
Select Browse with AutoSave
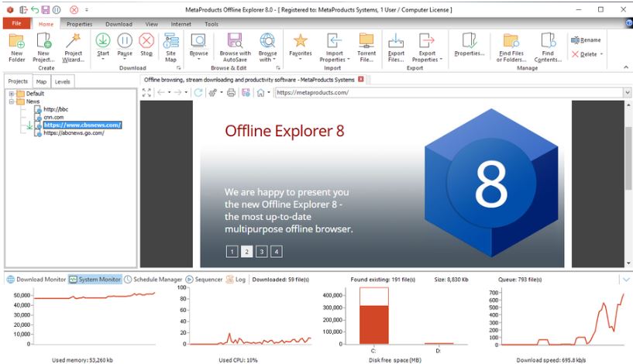pyautogui.click(x=235, y=47)
